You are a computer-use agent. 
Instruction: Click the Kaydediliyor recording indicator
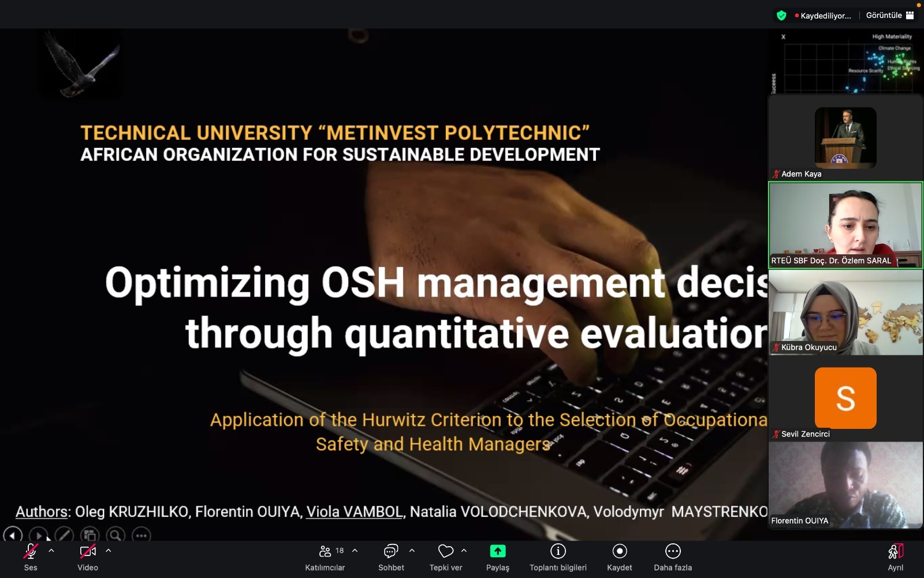tap(824, 16)
